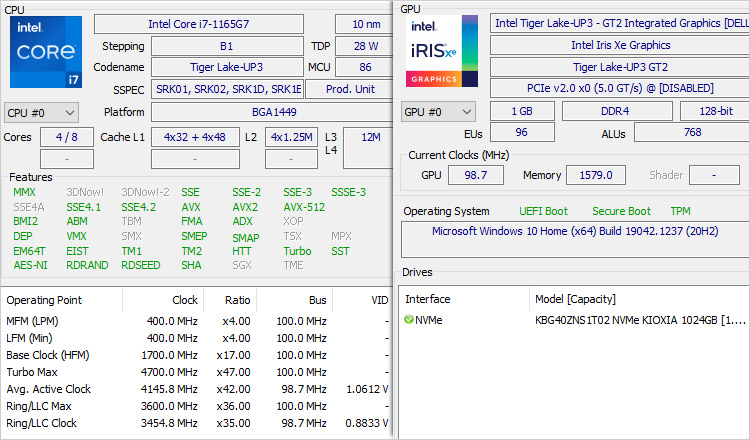Screen dimensions: 750x440
Task: Open the GPU #0 selector dropdown
Action: [x=438, y=112]
